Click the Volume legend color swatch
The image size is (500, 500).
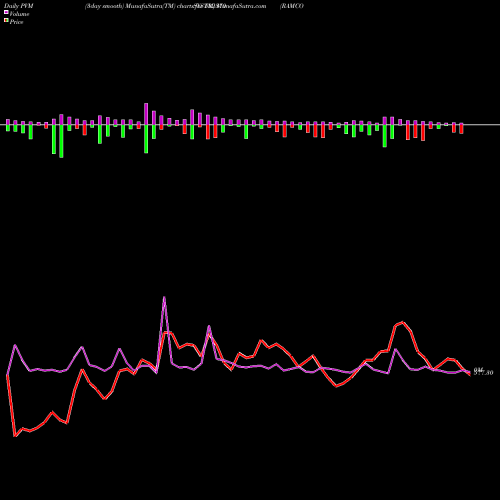(x=6, y=13)
